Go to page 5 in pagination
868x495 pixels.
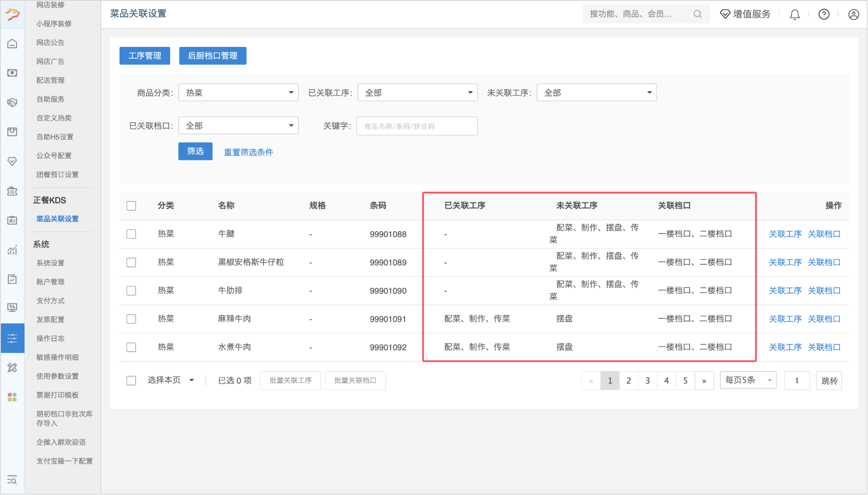coord(685,381)
